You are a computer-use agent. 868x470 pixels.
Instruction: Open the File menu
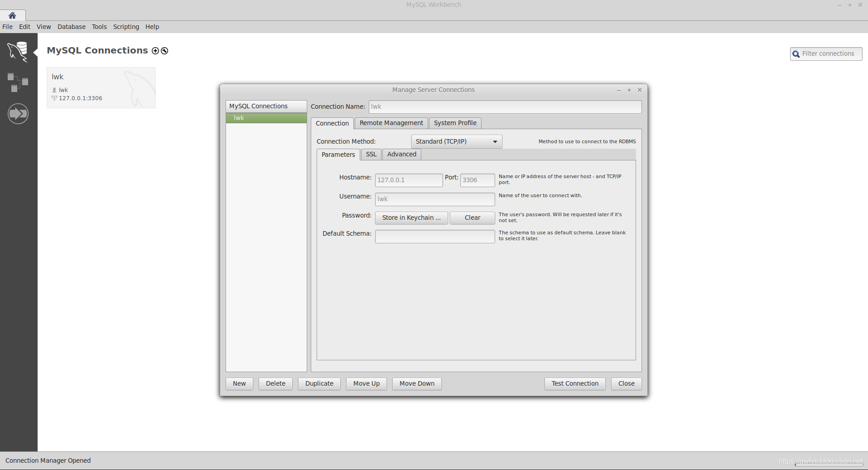tap(8, 27)
